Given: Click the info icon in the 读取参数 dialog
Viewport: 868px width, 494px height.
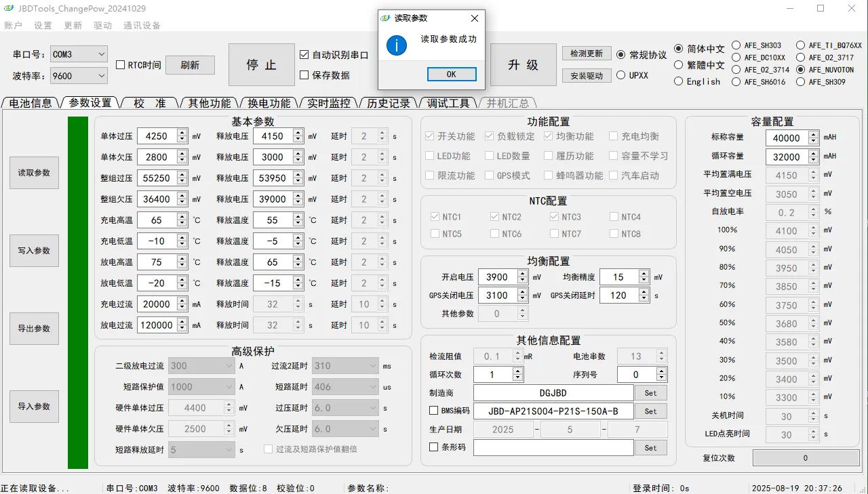Looking at the screenshot, I should coord(396,47).
